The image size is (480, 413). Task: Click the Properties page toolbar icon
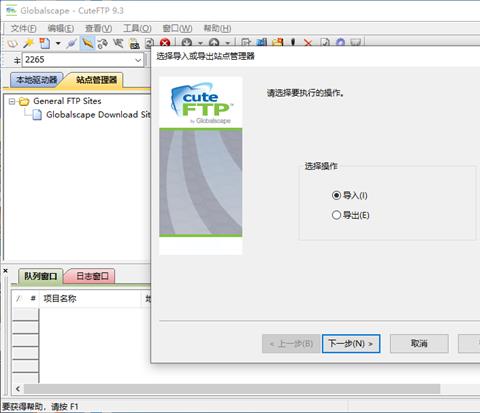325,42
